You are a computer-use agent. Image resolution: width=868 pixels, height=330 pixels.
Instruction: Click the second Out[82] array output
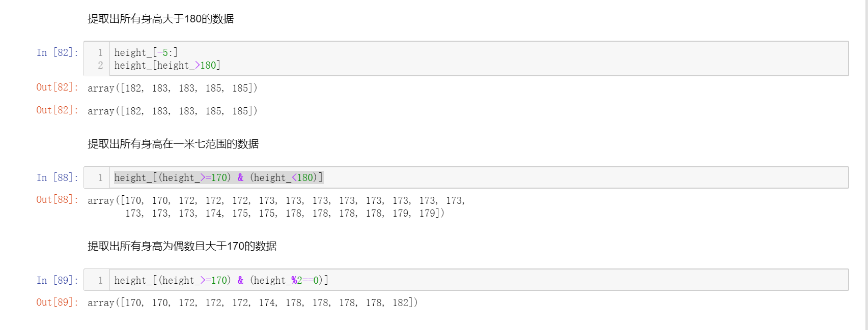[x=172, y=111]
